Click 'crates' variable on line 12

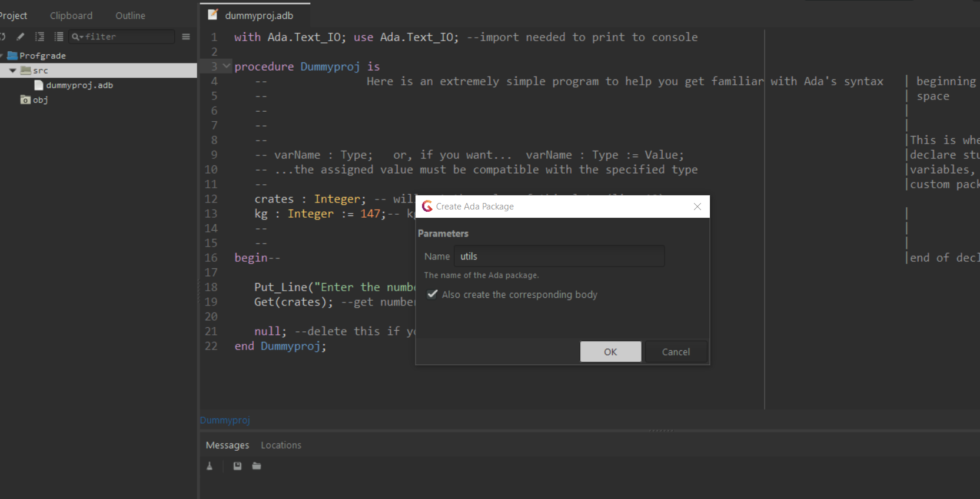pyautogui.click(x=274, y=199)
